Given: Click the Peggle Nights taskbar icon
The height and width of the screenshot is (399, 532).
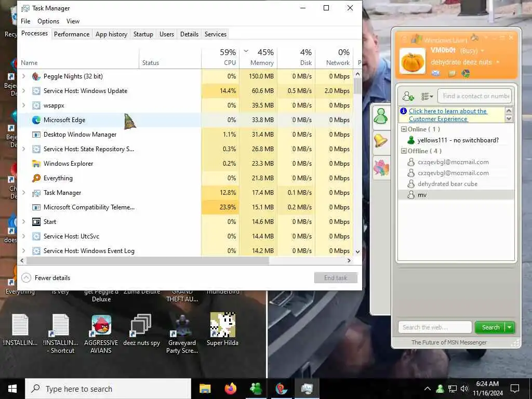Looking at the screenshot, I should coord(281,389).
